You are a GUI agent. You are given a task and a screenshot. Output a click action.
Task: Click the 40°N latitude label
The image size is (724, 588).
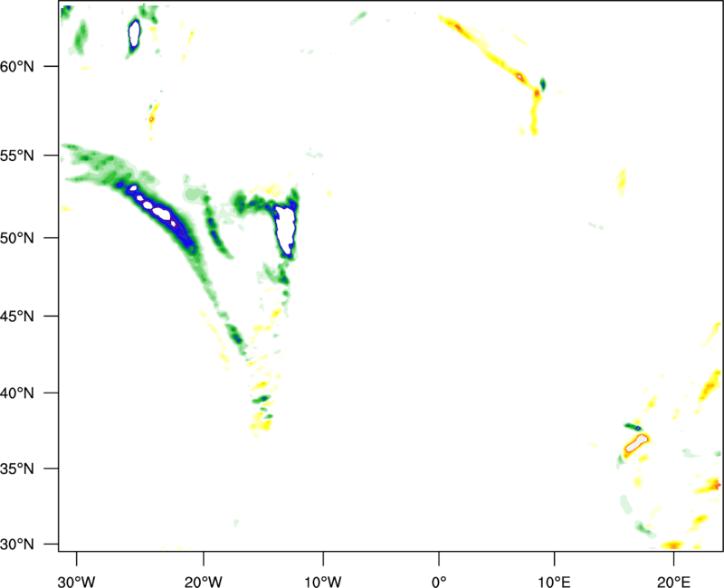pyautogui.click(x=17, y=394)
